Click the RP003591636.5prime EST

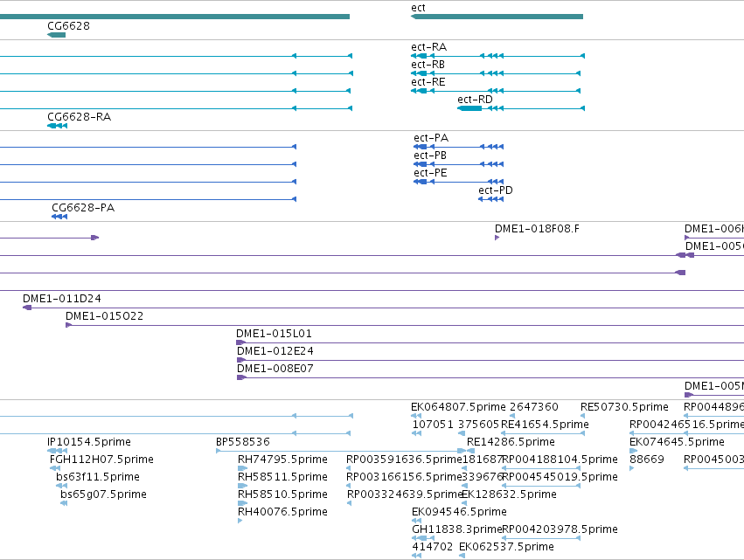(x=349, y=468)
